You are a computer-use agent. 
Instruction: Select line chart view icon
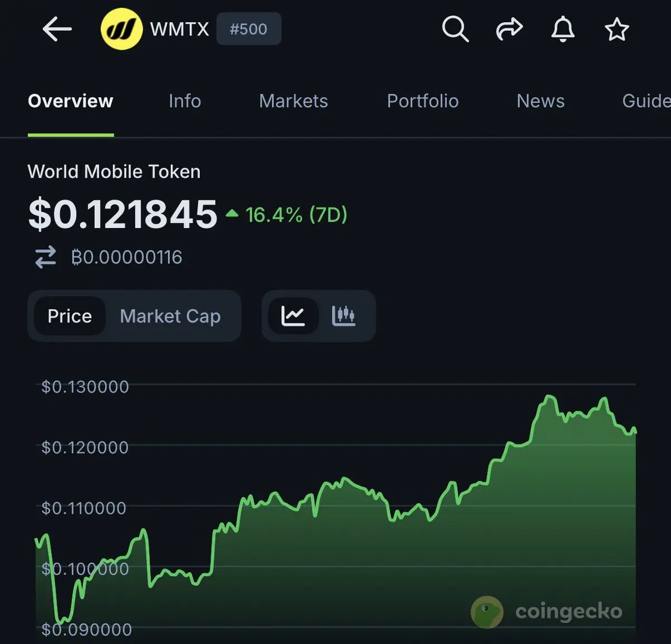[x=293, y=316]
